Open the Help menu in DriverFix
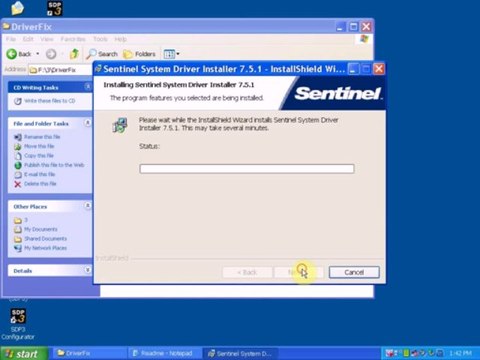Viewport: 480px width, 360px height. point(120,39)
